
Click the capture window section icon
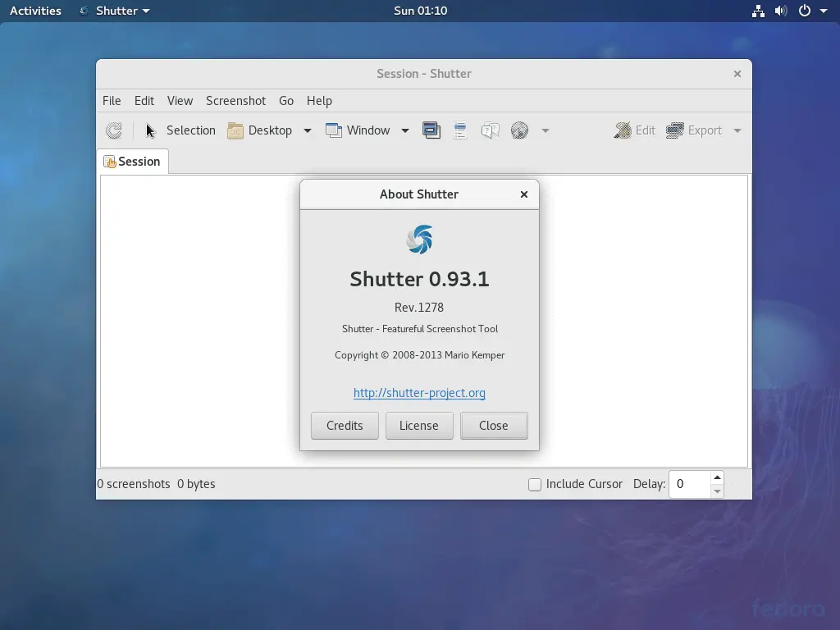point(431,130)
